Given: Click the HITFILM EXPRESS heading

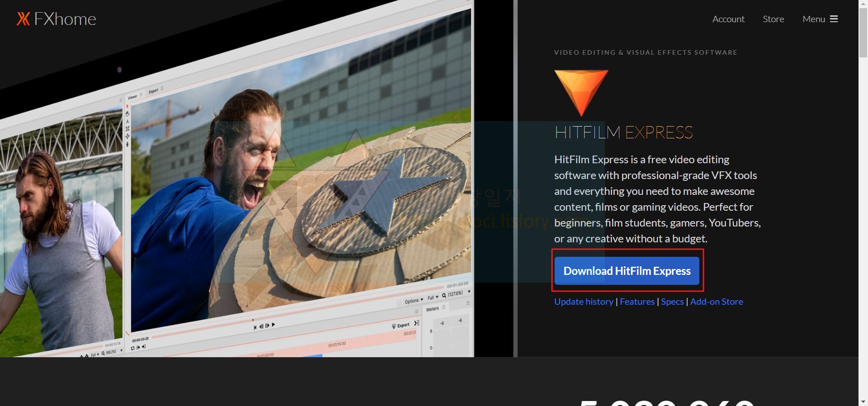Looking at the screenshot, I should pos(623,132).
